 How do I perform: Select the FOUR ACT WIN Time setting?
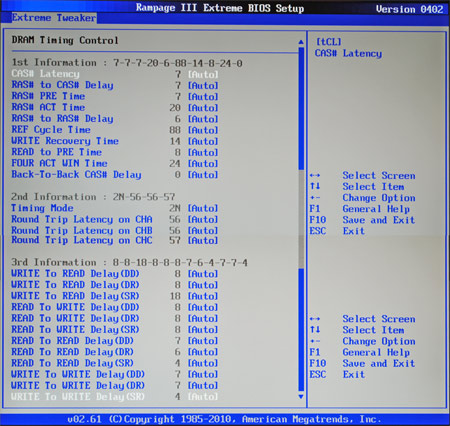tap(115, 163)
